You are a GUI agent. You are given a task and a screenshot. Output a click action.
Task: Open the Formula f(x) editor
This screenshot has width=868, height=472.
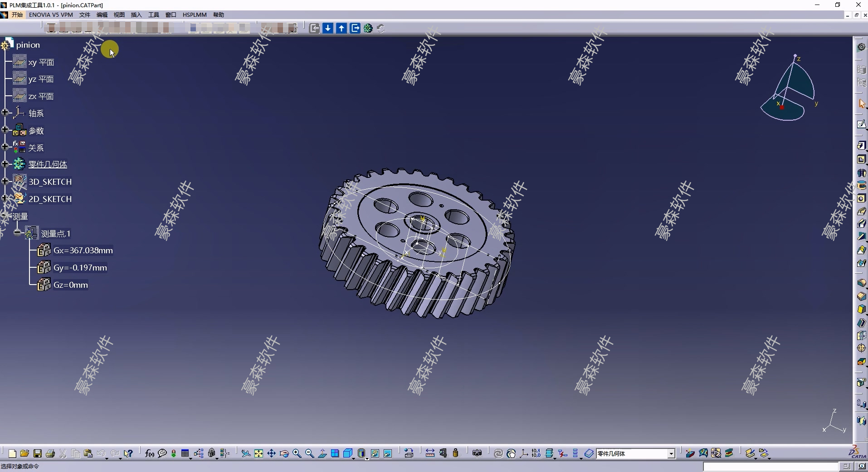149,453
